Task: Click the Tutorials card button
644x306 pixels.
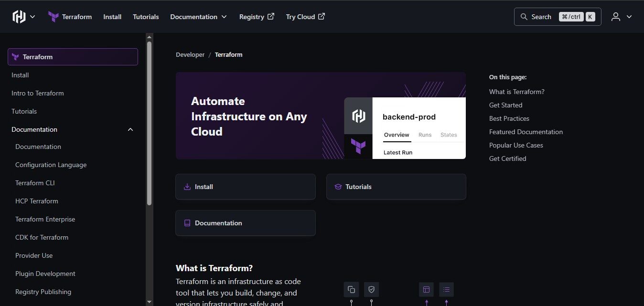Action: point(396,187)
